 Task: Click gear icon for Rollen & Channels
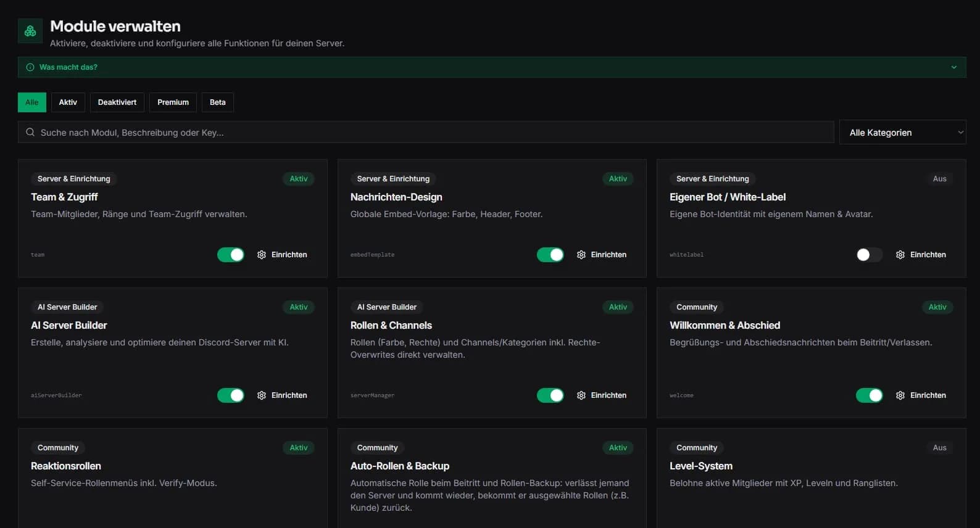point(581,395)
